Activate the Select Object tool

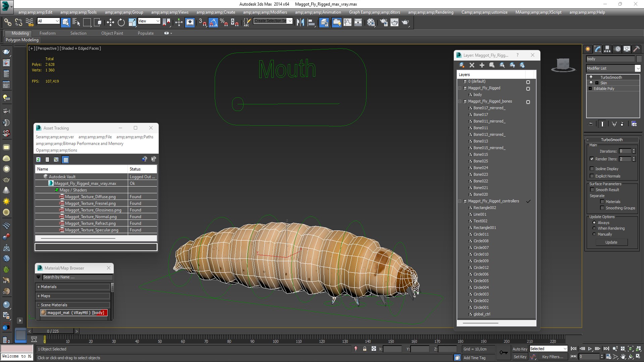click(x=66, y=22)
